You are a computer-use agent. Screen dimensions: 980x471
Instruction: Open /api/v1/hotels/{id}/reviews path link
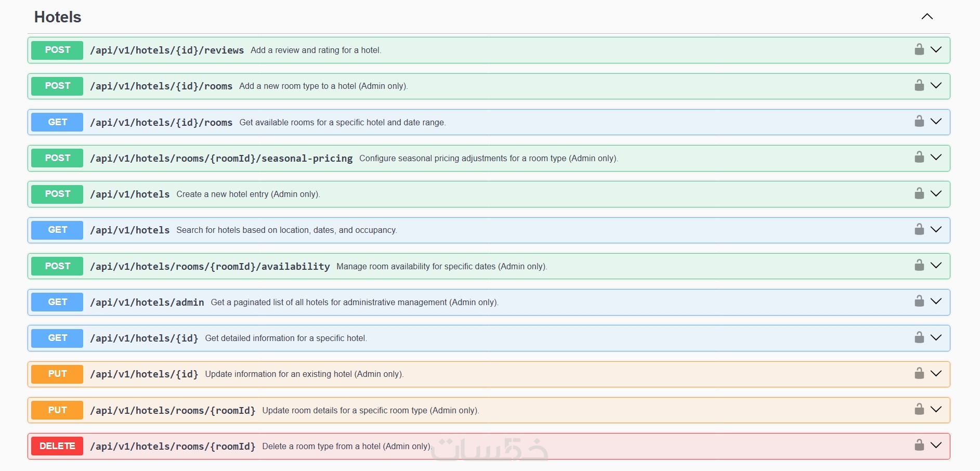pos(167,50)
